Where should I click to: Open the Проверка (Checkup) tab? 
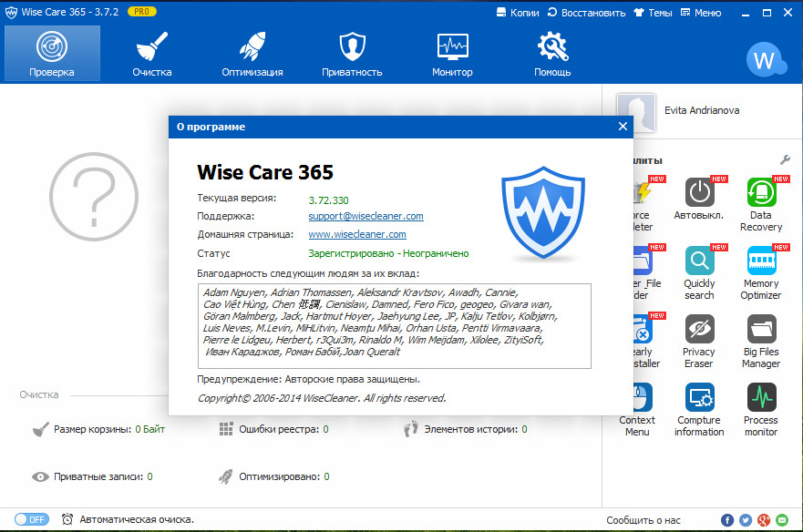click(52, 54)
